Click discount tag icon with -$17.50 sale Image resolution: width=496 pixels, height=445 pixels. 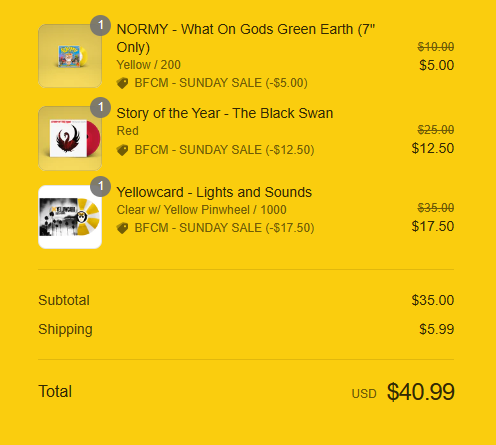122,228
